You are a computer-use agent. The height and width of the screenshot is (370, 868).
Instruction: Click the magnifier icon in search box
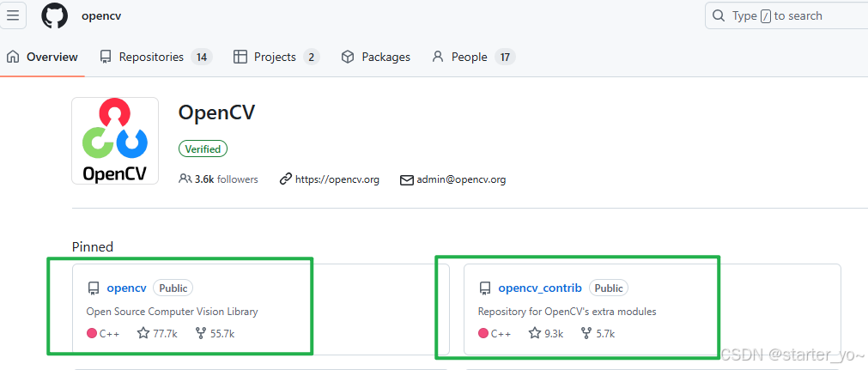(x=719, y=15)
